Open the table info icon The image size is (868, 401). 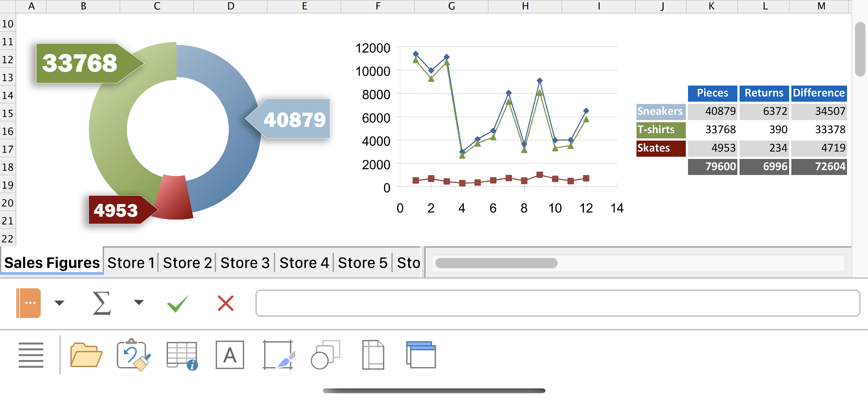coord(182,355)
